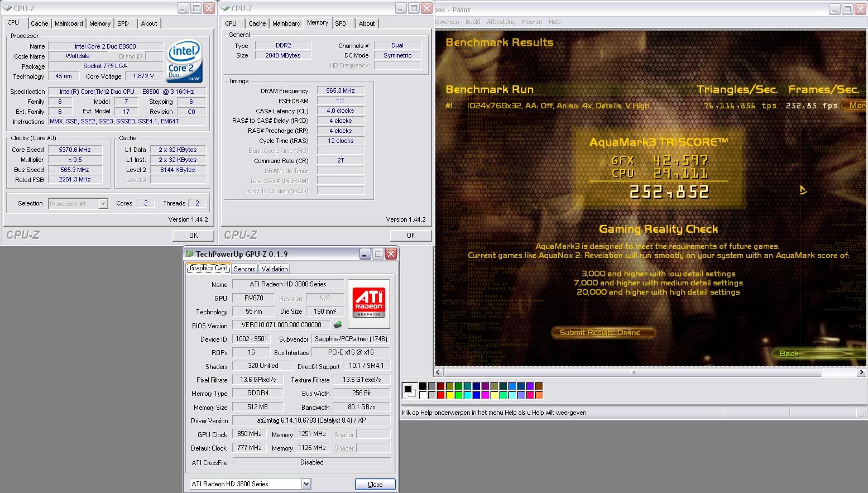The image size is (868, 493).
Task: Expand the ATI Radeon HD 3800 Series dropdown
Action: 306,484
